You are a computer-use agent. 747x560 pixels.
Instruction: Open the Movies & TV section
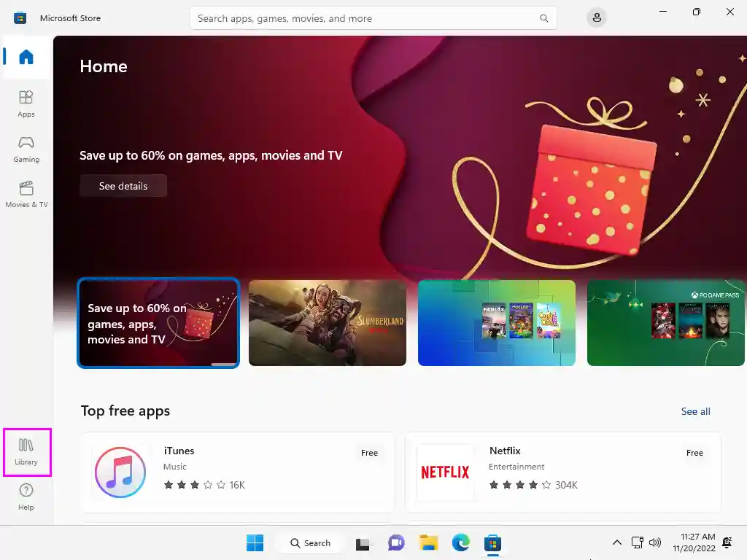[26, 195]
